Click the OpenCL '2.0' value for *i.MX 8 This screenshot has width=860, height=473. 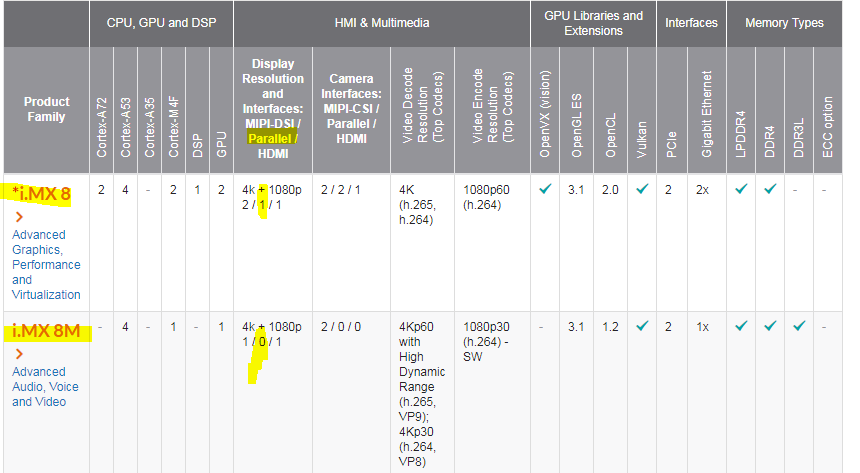coord(610,190)
